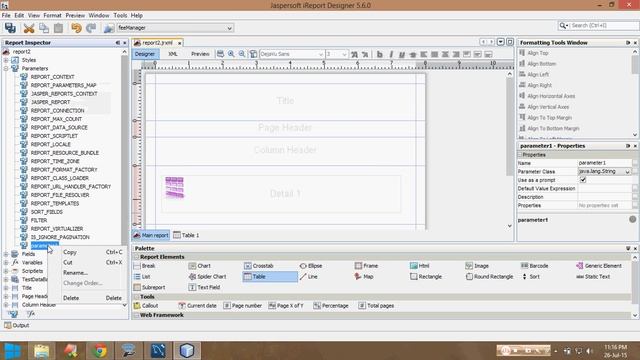
Task: Toggle Underline text formatting
Action: 402,54
